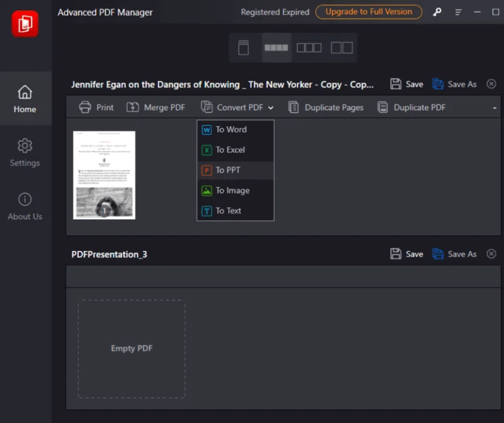Open Settings from the sidebar

(x=25, y=153)
